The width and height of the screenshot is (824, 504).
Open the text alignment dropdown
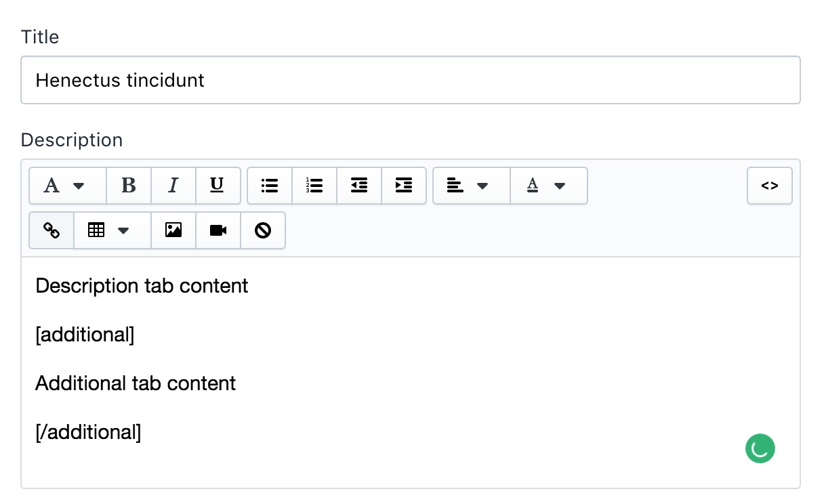pyautogui.click(x=471, y=186)
